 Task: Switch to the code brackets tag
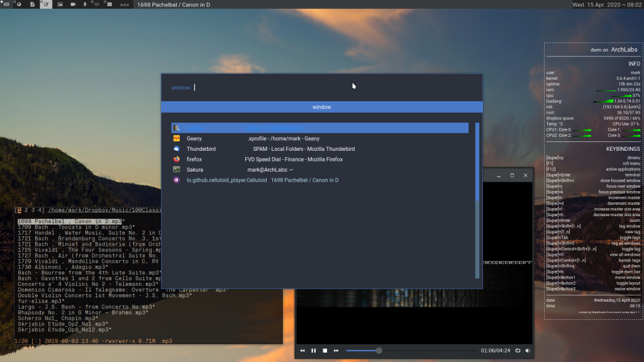coord(96,4)
